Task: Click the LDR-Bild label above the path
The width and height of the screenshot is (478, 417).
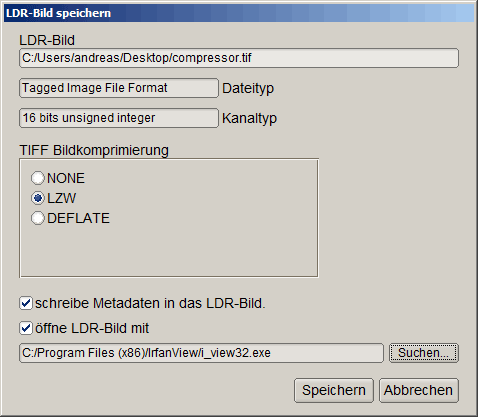Action: (47, 40)
